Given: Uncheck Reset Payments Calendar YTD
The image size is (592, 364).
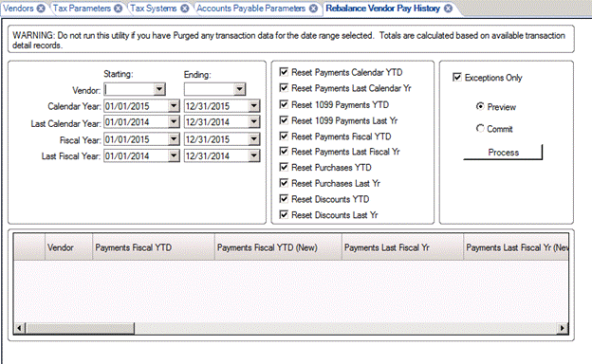Looking at the screenshot, I should 284,72.
